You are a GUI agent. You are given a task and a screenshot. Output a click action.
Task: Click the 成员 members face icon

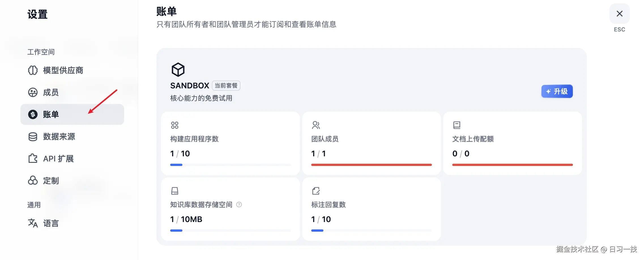pos(33,92)
